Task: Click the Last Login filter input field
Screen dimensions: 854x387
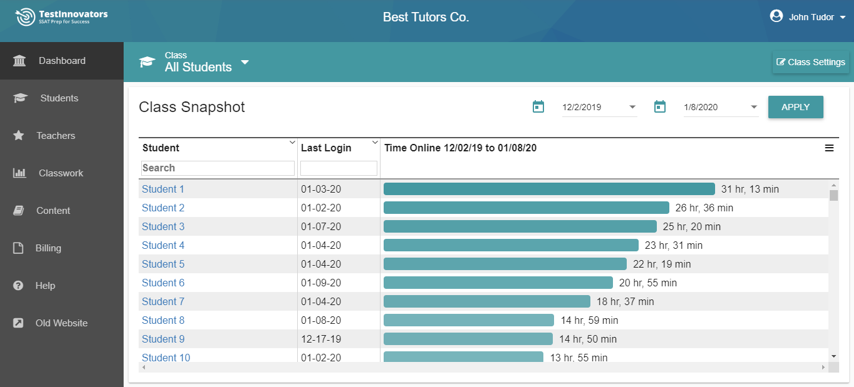Action: [339, 168]
